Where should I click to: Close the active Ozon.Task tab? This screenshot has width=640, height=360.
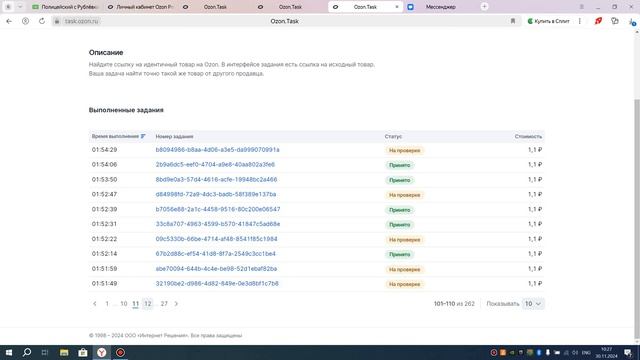click(397, 7)
